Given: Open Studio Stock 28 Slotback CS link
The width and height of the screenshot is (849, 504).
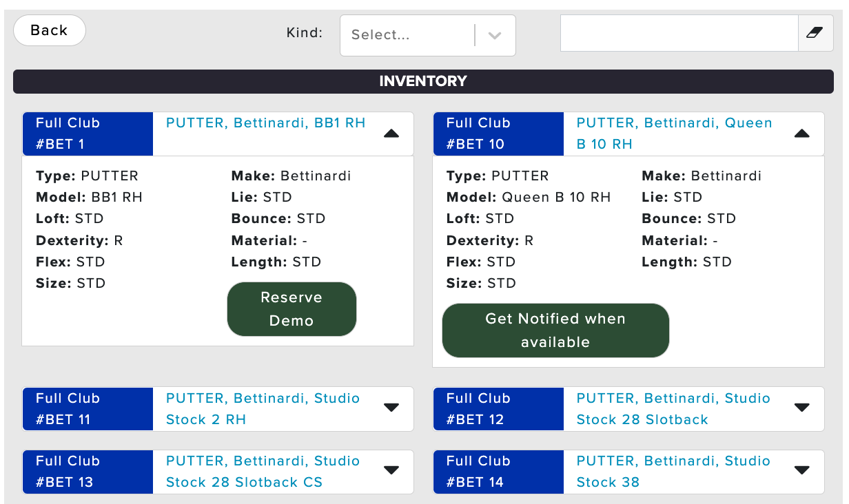Looking at the screenshot, I should point(263,472).
